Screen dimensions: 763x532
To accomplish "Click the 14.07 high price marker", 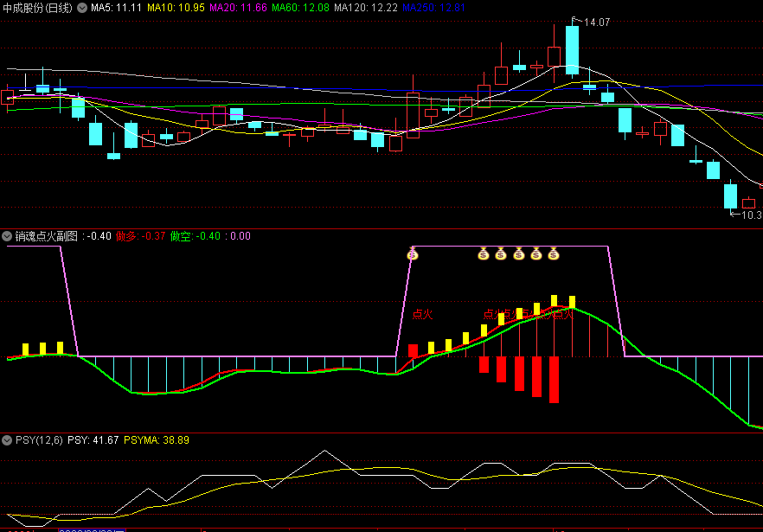I will tap(597, 22).
